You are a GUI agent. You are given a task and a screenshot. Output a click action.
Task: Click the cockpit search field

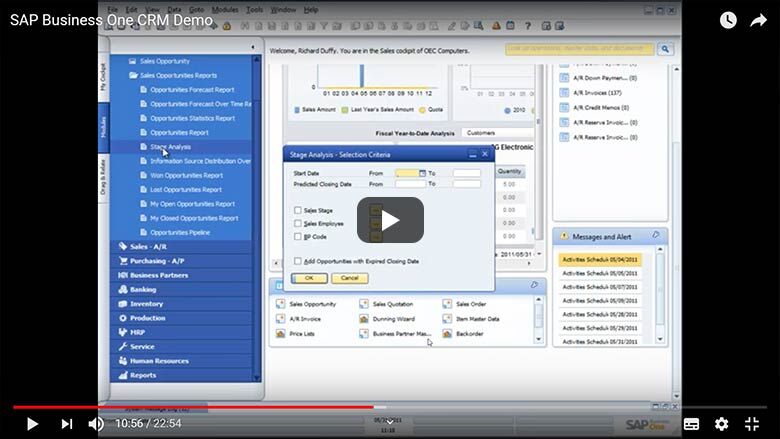[x=580, y=49]
